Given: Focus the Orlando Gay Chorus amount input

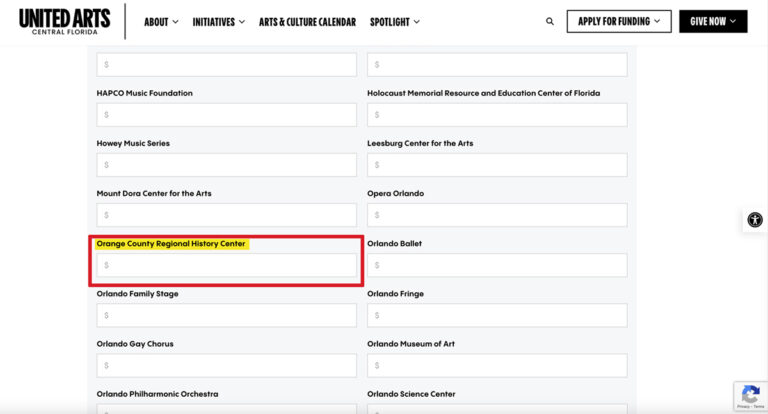Looking at the screenshot, I should (x=226, y=365).
